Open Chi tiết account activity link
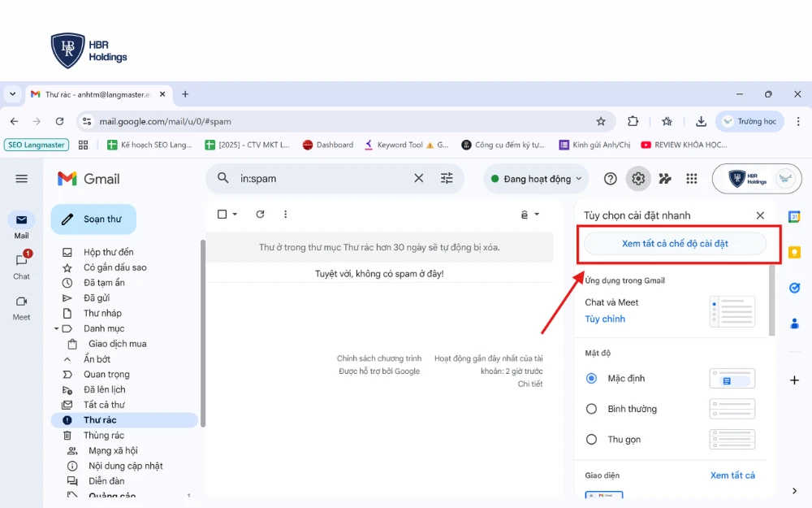The height and width of the screenshot is (508, 812). [x=529, y=384]
